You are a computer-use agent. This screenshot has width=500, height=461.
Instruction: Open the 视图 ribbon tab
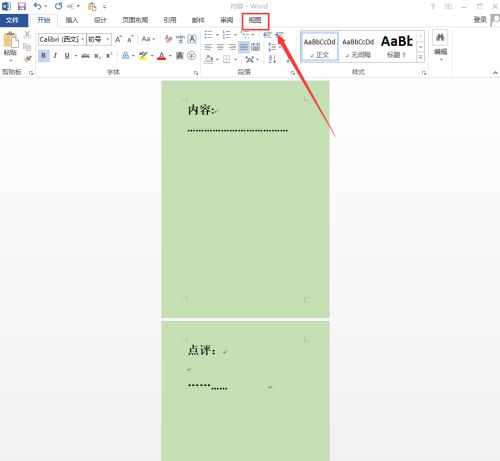255,20
